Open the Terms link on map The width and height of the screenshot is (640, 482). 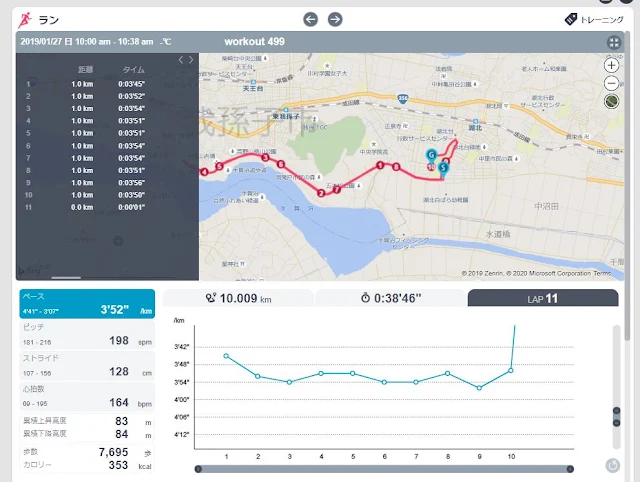tap(602, 273)
